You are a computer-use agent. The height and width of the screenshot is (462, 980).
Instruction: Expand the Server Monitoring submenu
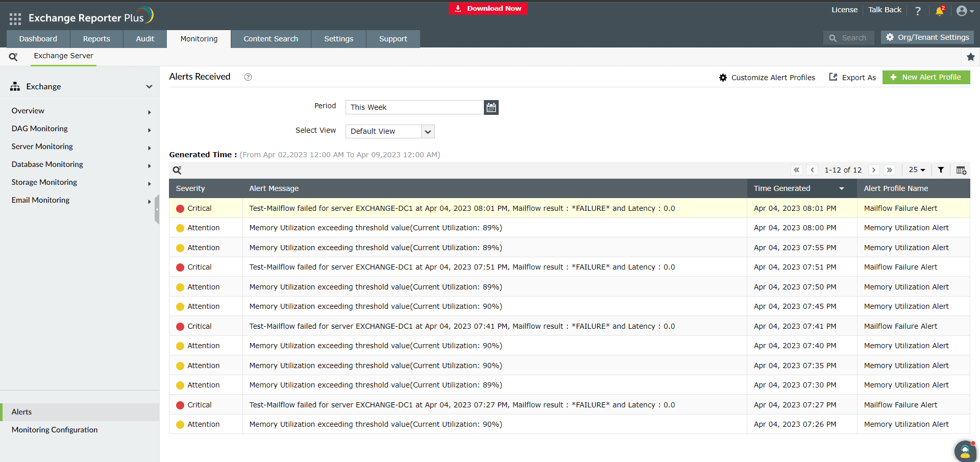150,148
